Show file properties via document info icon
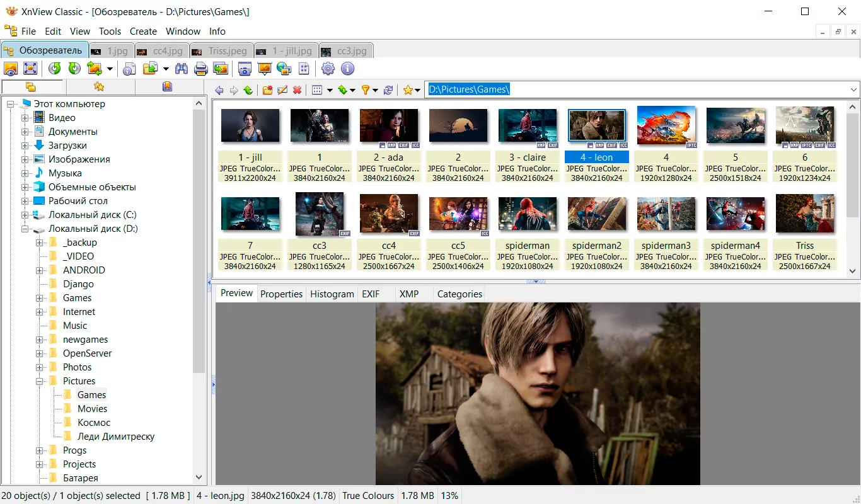 [x=129, y=69]
